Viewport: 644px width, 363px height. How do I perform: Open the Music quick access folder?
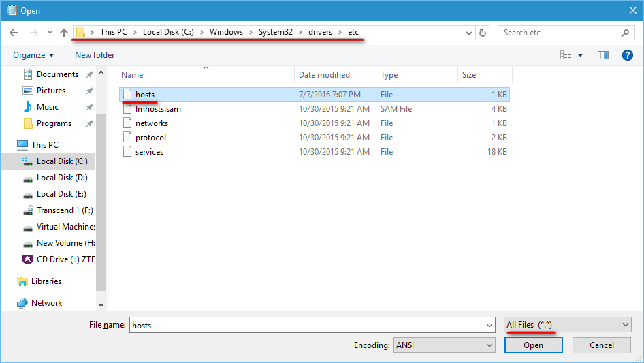click(x=47, y=107)
